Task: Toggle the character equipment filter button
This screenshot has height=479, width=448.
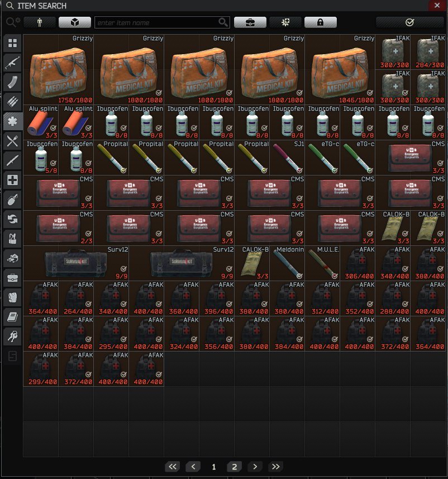Action: point(40,22)
